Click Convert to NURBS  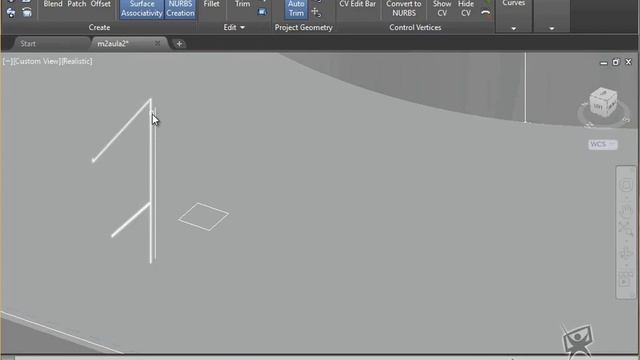(x=404, y=9)
